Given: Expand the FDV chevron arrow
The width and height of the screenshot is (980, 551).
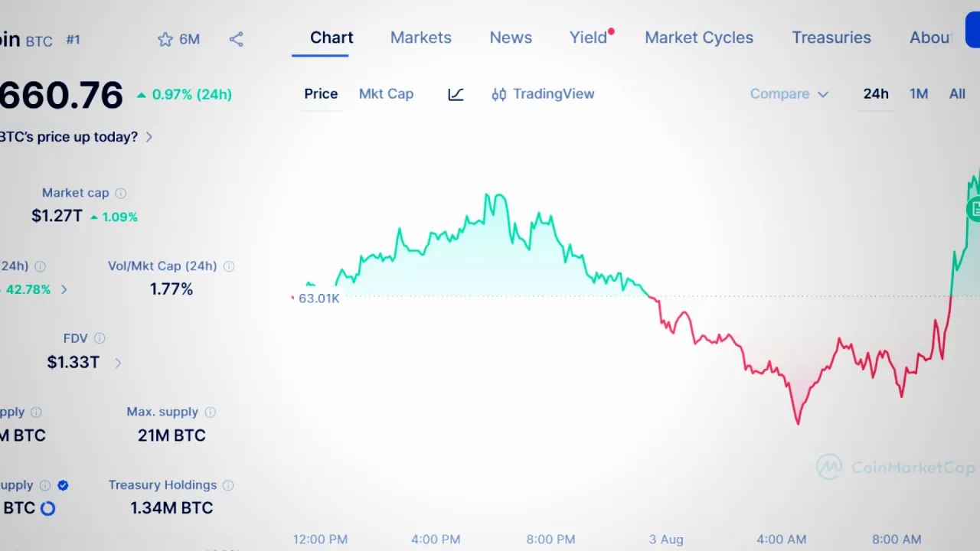Looking at the screenshot, I should coord(118,363).
